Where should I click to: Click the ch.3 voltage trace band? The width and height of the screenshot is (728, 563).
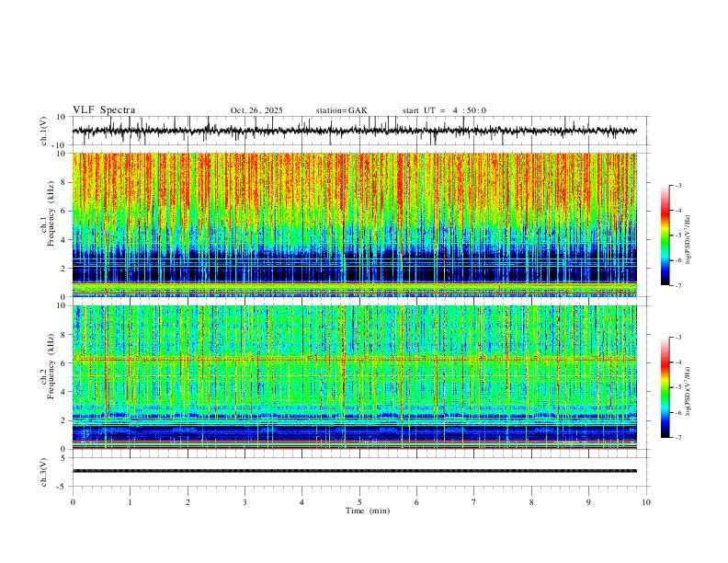pos(355,471)
